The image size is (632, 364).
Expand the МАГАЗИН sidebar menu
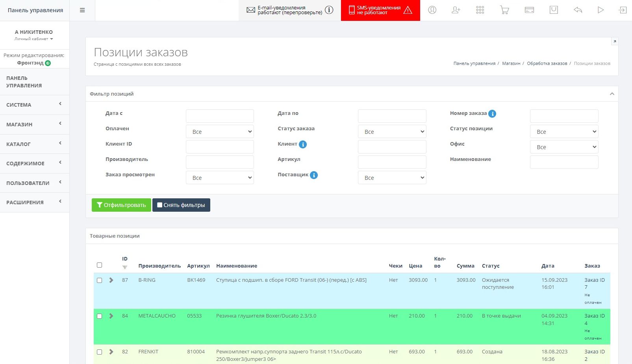point(35,124)
